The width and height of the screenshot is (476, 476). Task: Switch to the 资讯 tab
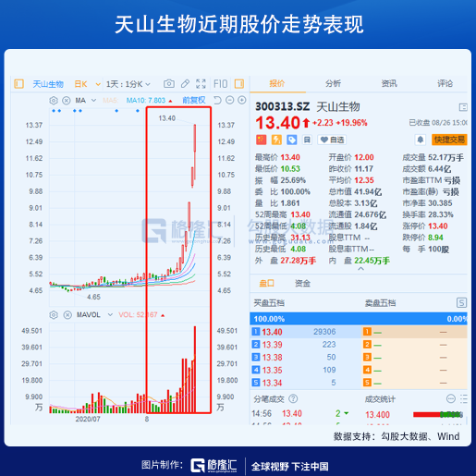pyautogui.click(x=389, y=83)
